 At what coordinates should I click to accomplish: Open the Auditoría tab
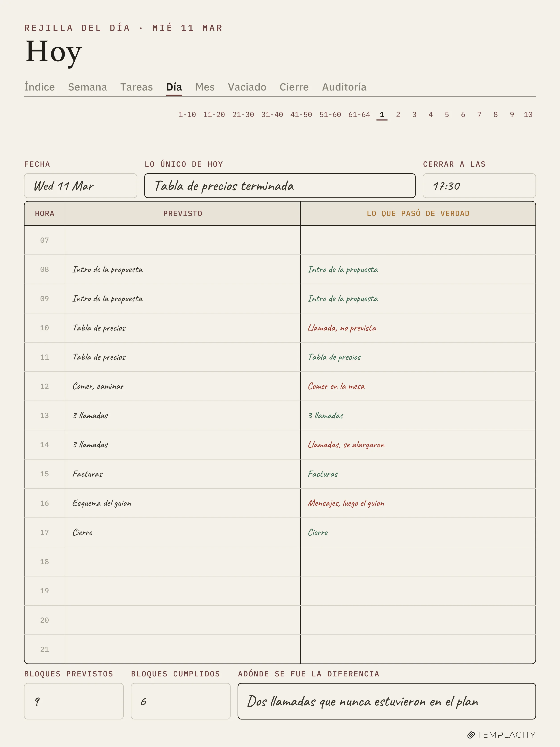[x=344, y=87]
